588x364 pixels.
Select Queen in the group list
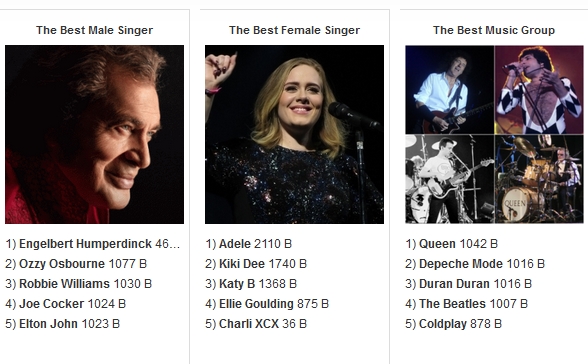coord(437,244)
